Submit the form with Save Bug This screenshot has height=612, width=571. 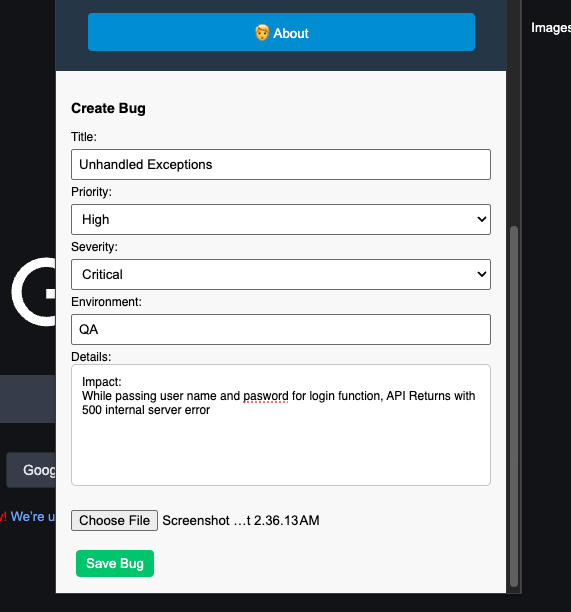tap(115, 563)
